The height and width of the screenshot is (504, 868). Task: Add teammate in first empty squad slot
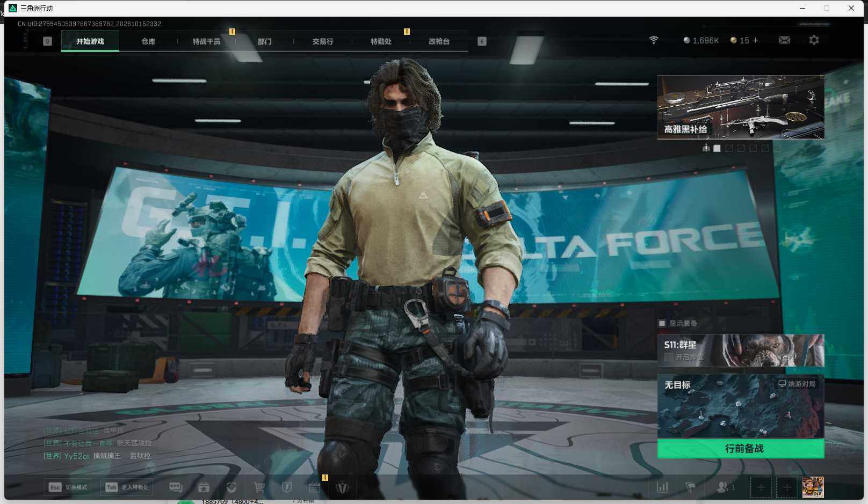point(761,487)
